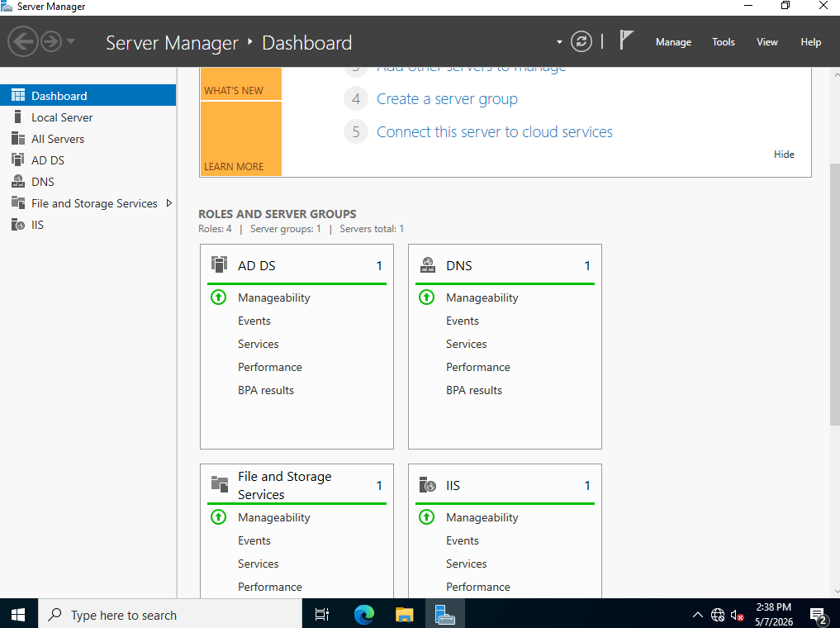This screenshot has width=840, height=628.
Task: Open Manageability in the AD DS tile
Action: pos(273,297)
